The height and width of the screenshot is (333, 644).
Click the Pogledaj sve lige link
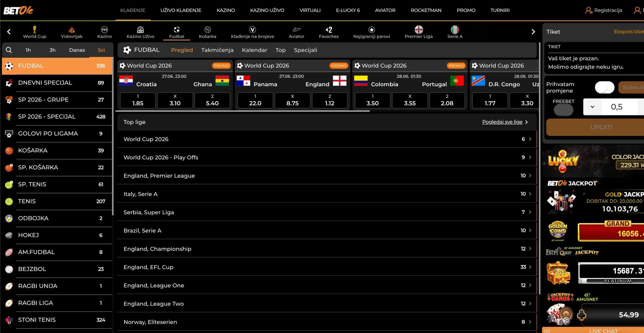pos(502,122)
